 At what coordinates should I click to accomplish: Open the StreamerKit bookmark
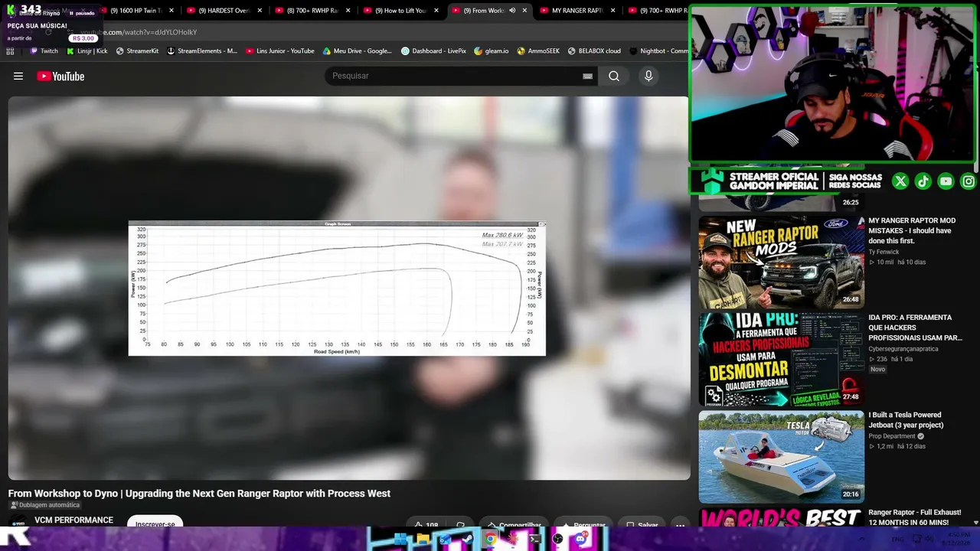[137, 51]
